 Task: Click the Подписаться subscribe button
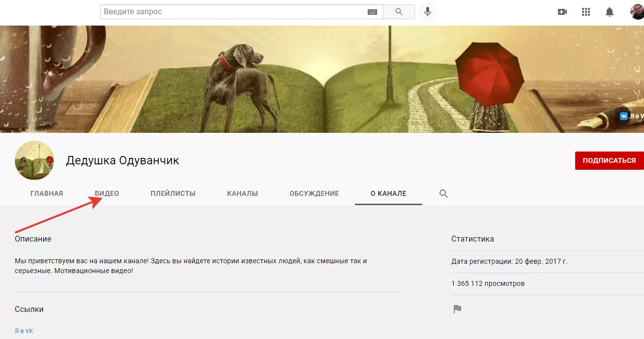pyautogui.click(x=610, y=160)
